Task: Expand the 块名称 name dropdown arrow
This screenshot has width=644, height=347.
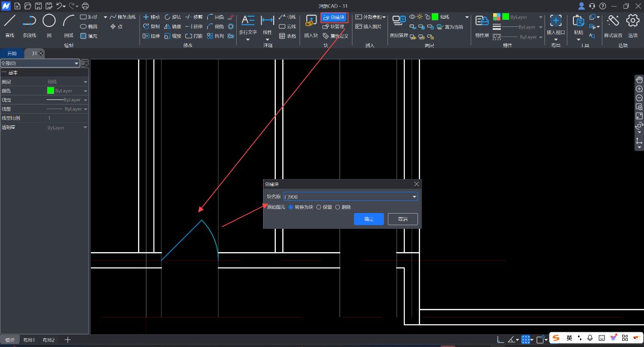Action: click(x=414, y=197)
